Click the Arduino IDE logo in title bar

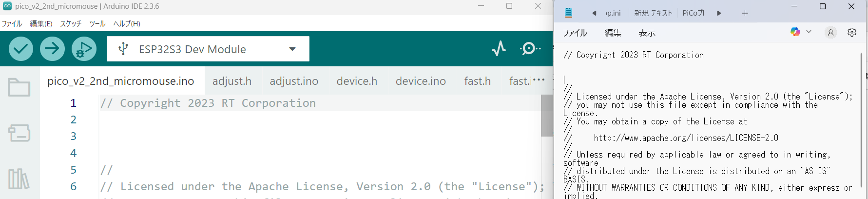point(7,6)
